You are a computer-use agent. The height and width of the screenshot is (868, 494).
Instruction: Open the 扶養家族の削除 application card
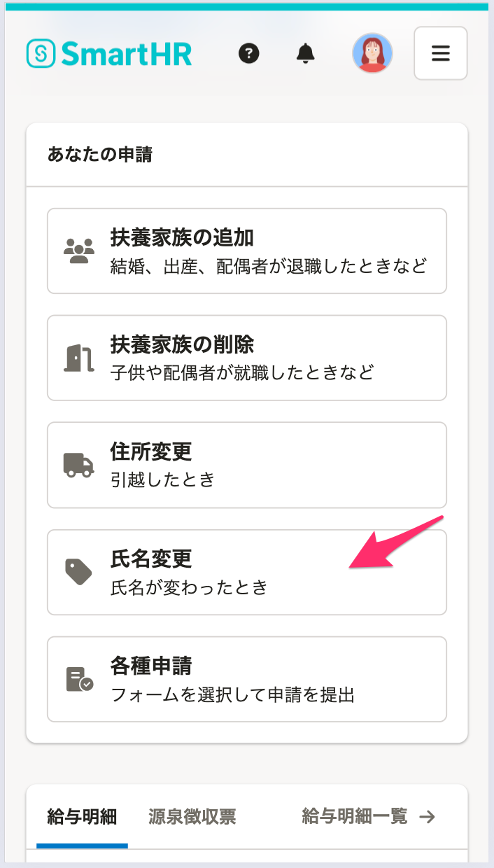click(x=246, y=358)
